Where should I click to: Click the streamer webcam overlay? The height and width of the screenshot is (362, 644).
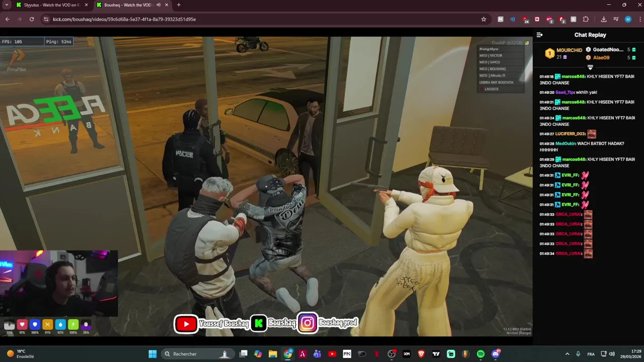(59, 284)
